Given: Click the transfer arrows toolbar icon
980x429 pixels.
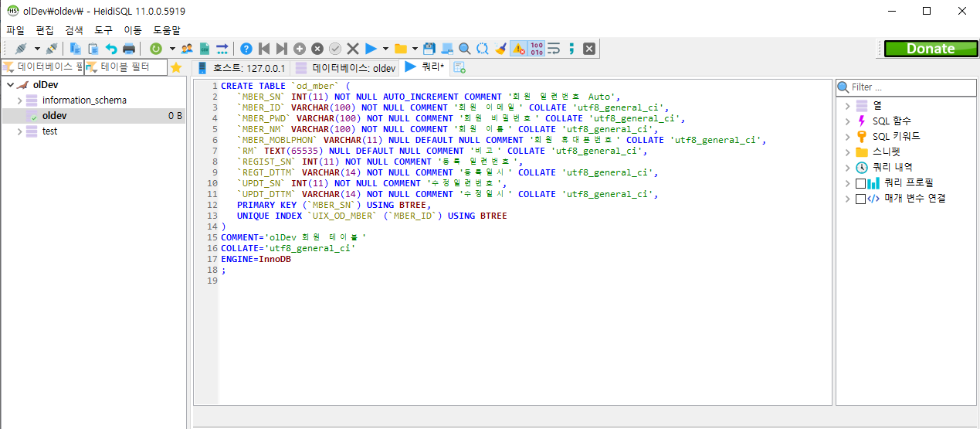Looking at the screenshot, I should [222, 49].
